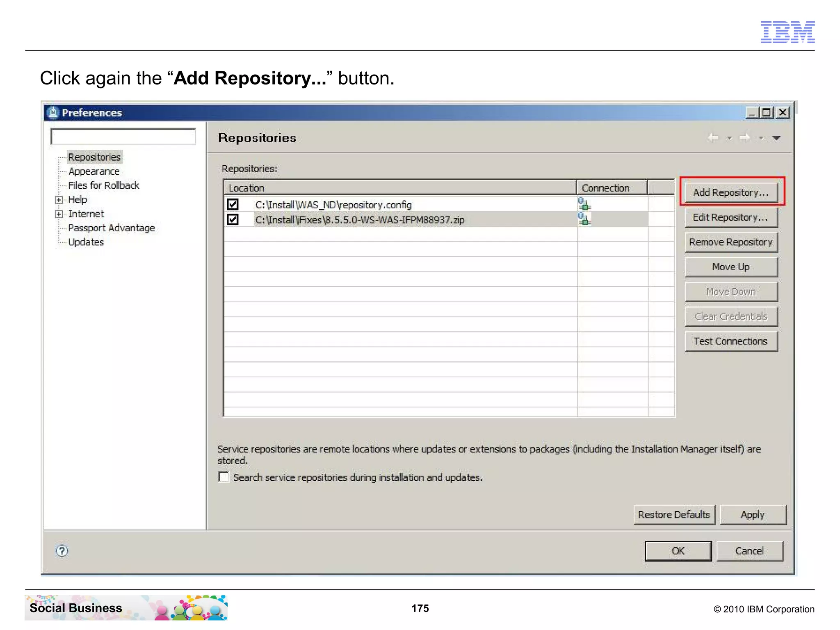Click the Edit Repository... button
This screenshot has width=840, height=630.
tap(731, 217)
